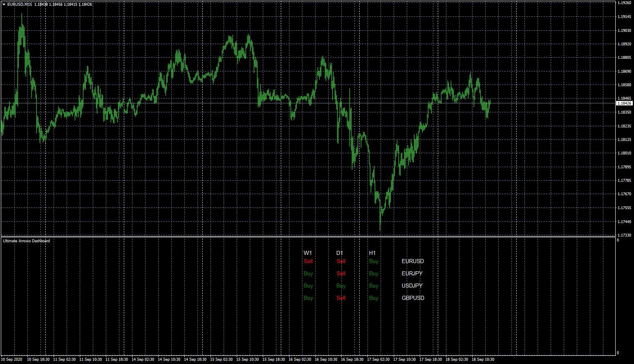
Task: Click the 16 Sep 02:30 time label
Action: 300,360
